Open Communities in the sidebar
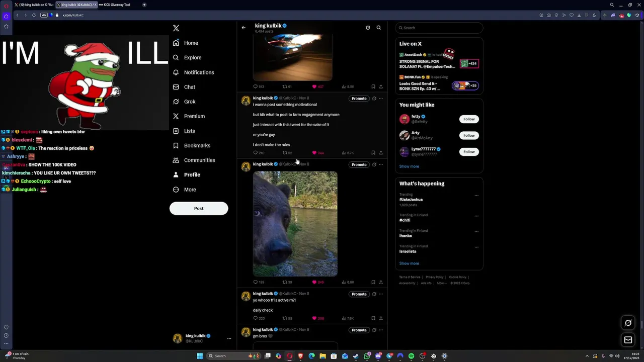 coord(194,160)
